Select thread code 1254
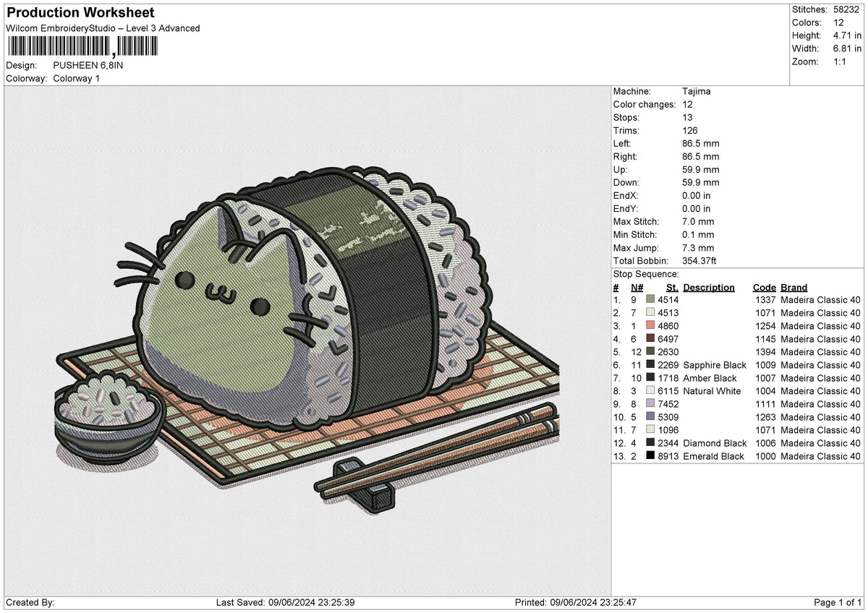 [765, 326]
